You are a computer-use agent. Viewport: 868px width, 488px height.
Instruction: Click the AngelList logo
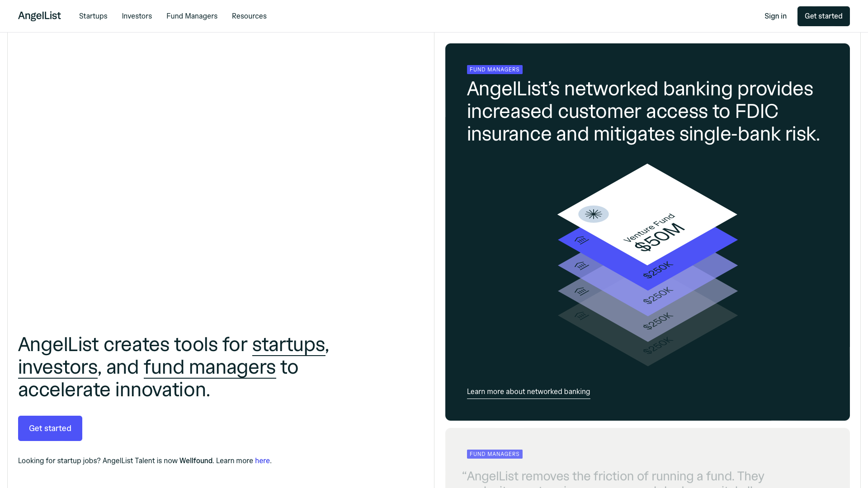(x=39, y=16)
